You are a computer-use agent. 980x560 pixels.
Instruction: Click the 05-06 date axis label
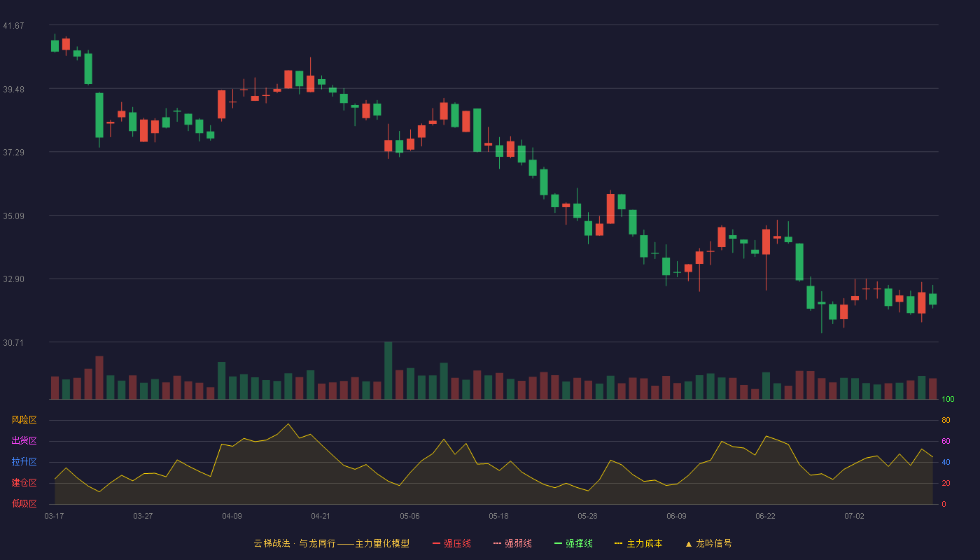(409, 516)
